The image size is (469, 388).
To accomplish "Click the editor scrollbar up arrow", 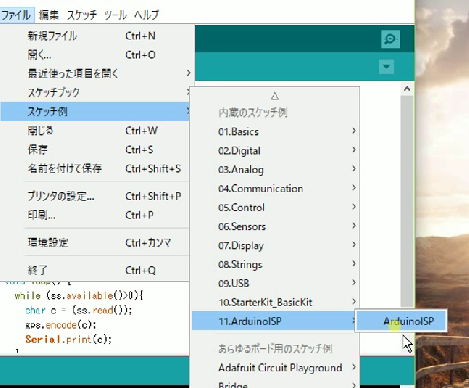I will [407, 89].
